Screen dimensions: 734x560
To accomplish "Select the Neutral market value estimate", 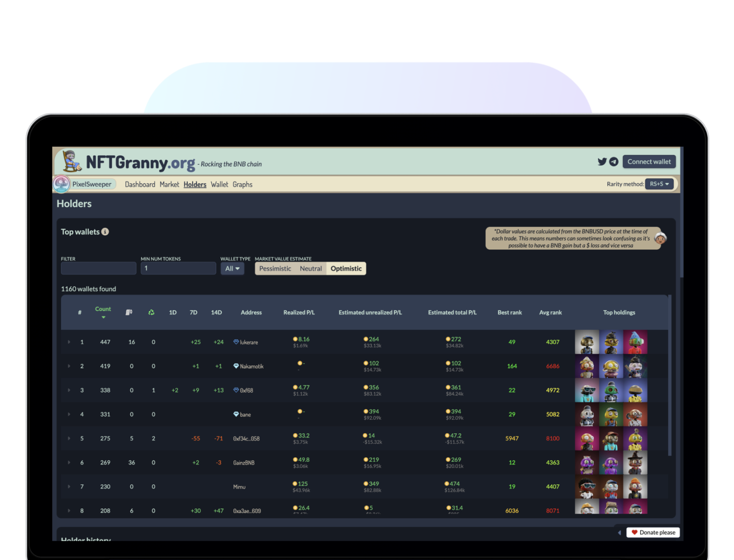I will click(x=311, y=269).
